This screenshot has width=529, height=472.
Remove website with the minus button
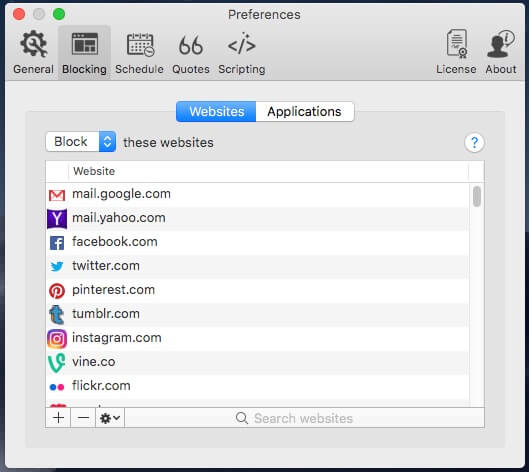click(83, 418)
